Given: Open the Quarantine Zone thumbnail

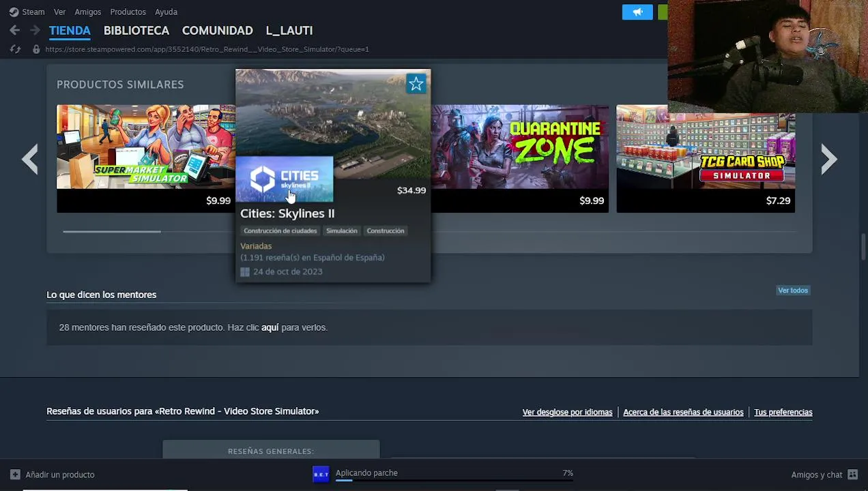Looking at the screenshot, I should (520, 147).
